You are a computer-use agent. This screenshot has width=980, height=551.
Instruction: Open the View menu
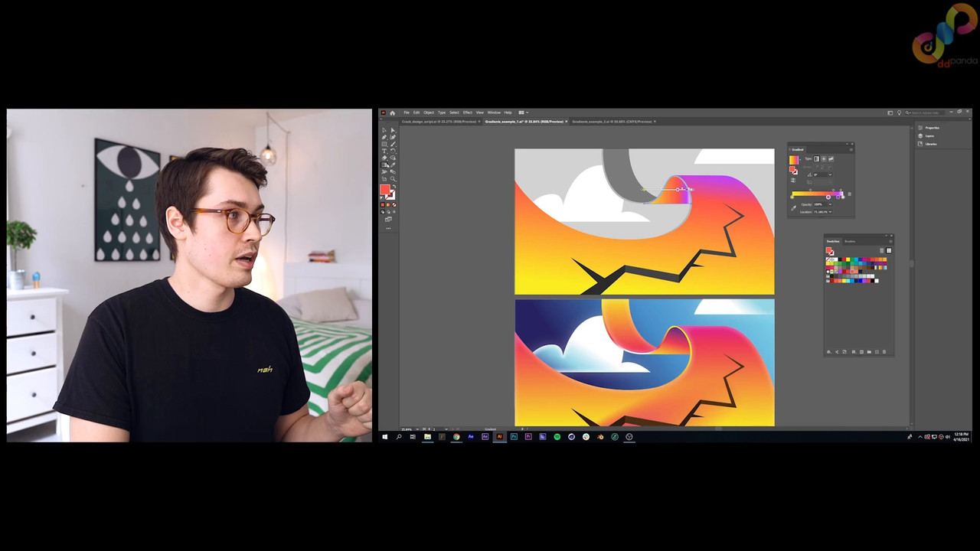coord(480,112)
